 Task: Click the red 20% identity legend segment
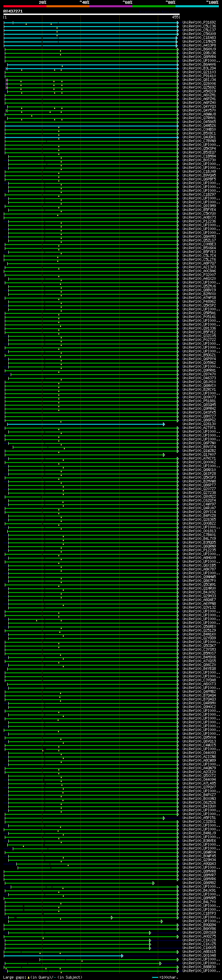[25, 7]
